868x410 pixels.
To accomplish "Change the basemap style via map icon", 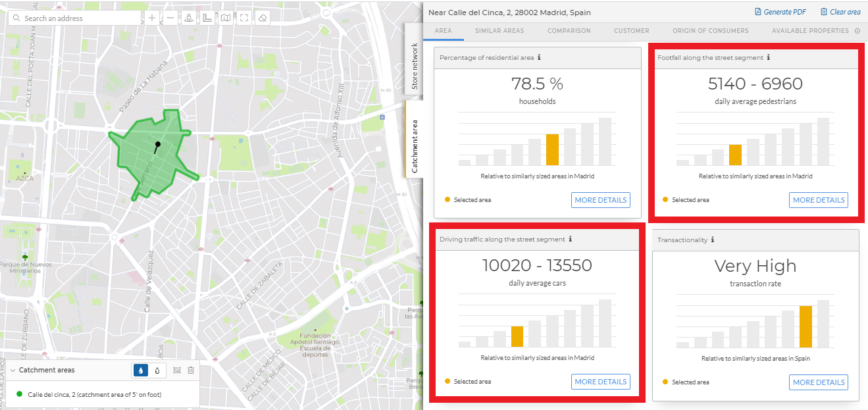I will pos(226,18).
